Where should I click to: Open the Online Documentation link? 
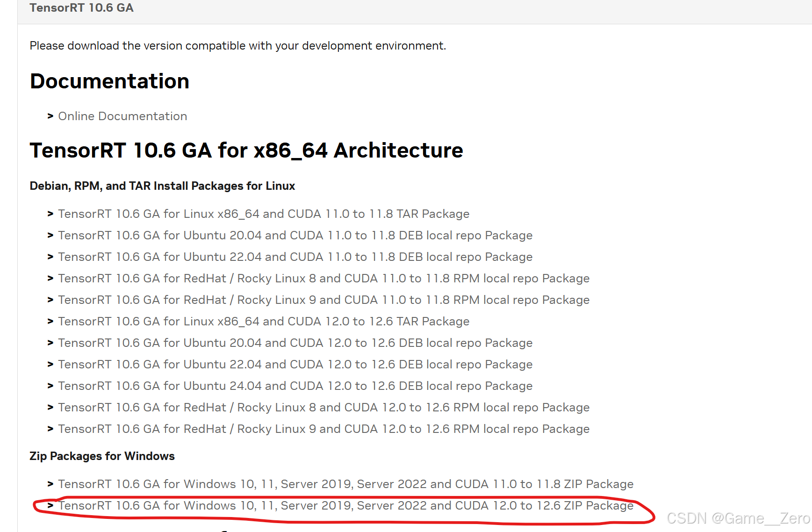pos(122,116)
